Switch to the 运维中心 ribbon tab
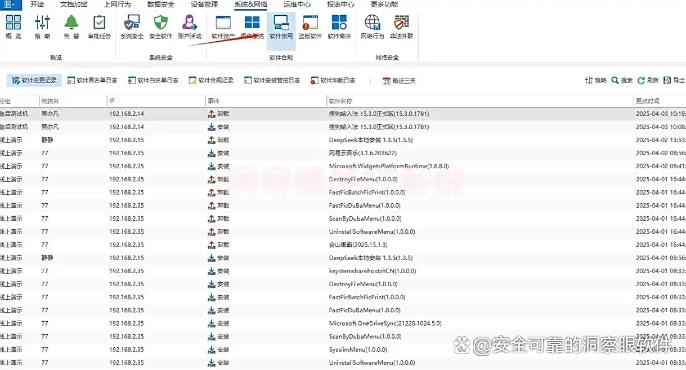The image size is (686, 370). tap(297, 4)
